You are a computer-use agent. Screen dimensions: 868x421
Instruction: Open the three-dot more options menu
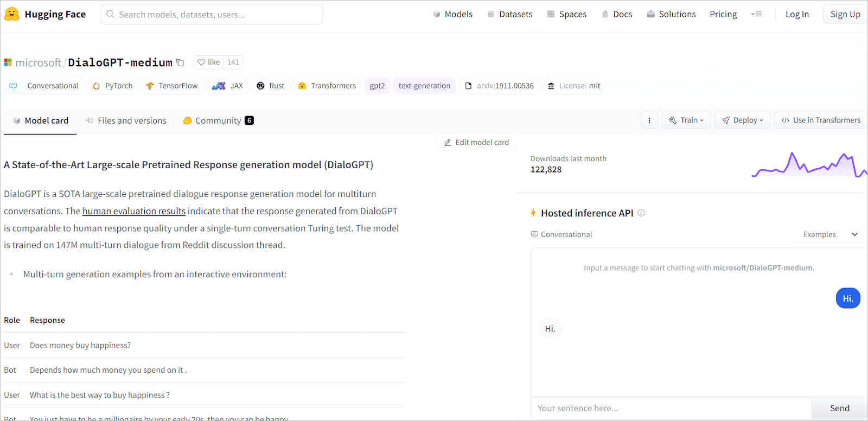(x=649, y=120)
